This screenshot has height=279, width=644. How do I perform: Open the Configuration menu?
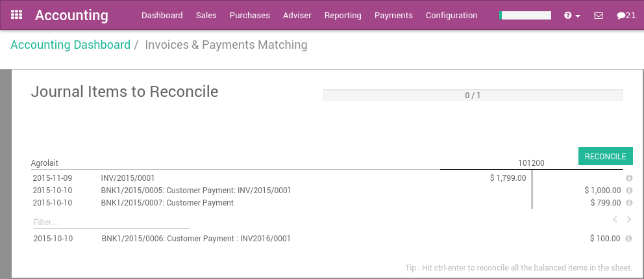click(451, 16)
